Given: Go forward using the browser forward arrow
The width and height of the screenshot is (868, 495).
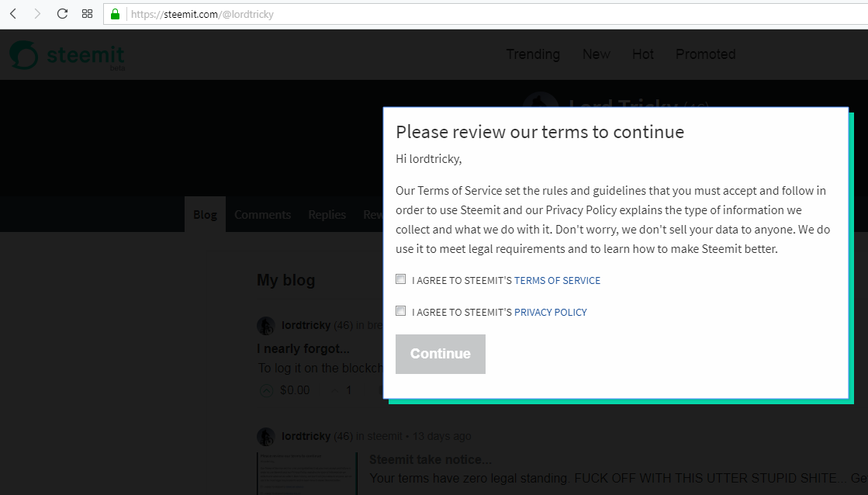Looking at the screenshot, I should [37, 14].
